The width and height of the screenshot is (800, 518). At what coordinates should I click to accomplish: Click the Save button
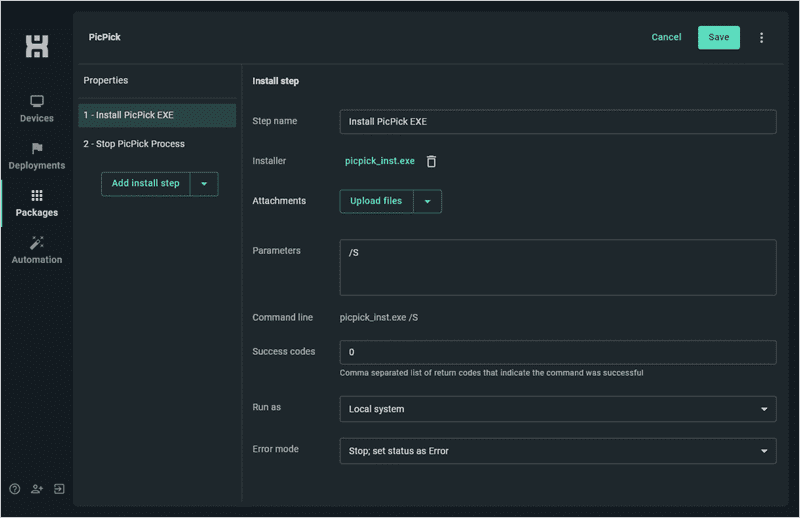[718, 37]
